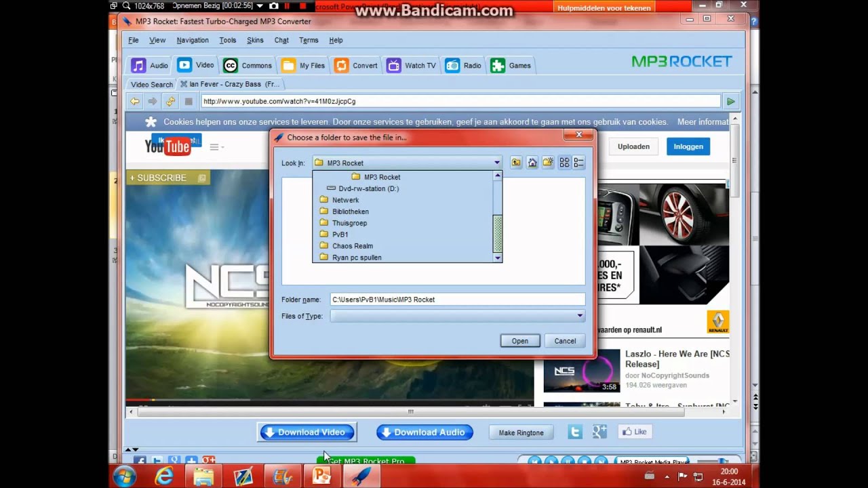The width and height of the screenshot is (868, 488).
Task: Open the My Files section
Action: 303,65
